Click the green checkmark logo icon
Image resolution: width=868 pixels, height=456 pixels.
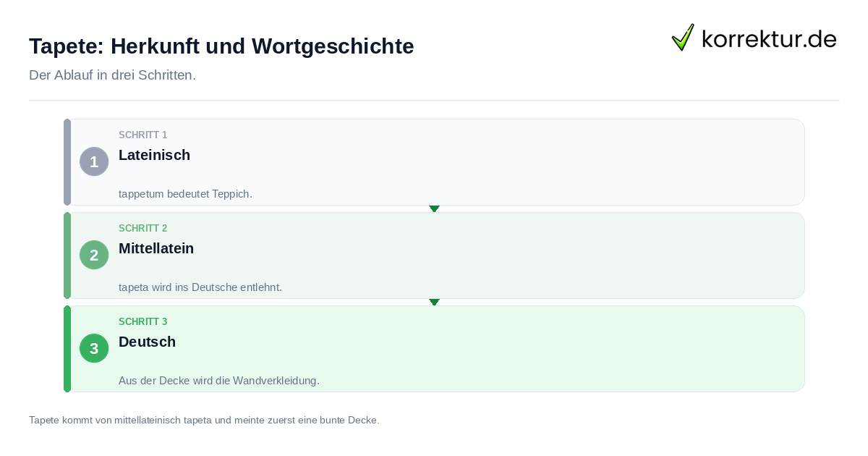pyautogui.click(x=683, y=38)
